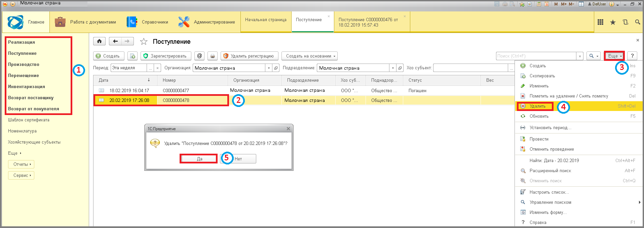The height and width of the screenshot is (228, 644).
Task: Open the Справочники section
Action: pos(147,22)
